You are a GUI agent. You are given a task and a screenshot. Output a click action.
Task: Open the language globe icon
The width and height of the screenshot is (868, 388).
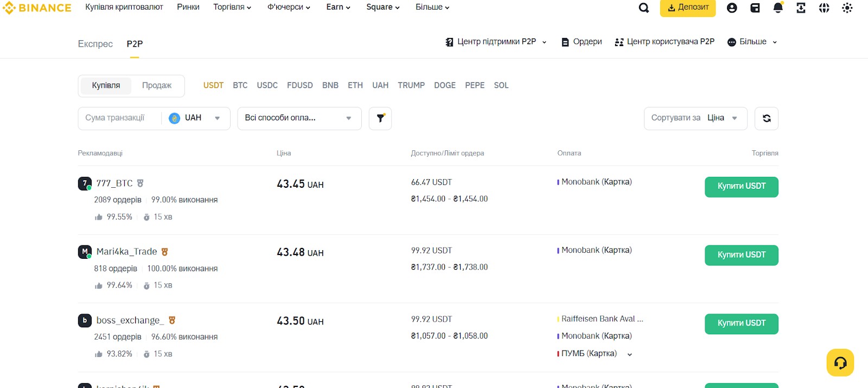coord(824,8)
